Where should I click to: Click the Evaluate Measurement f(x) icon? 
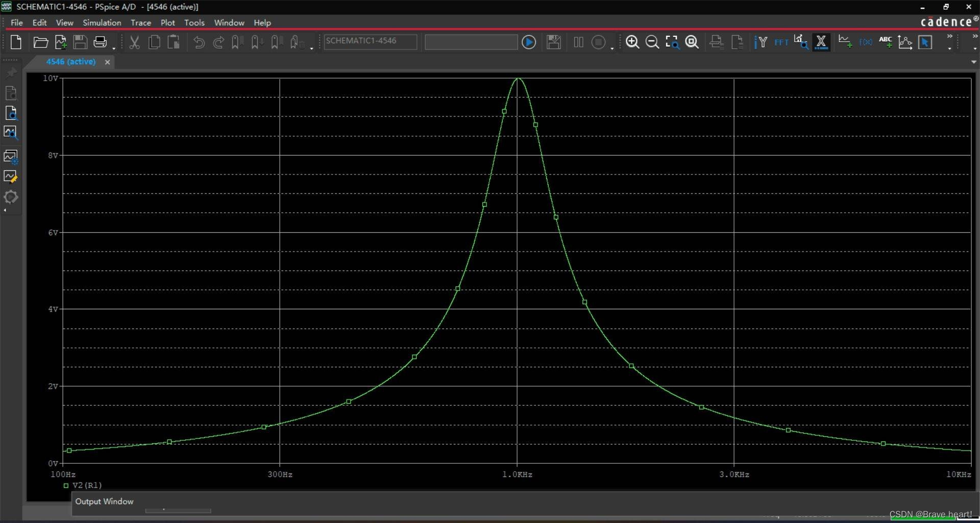click(x=866, y=42)
